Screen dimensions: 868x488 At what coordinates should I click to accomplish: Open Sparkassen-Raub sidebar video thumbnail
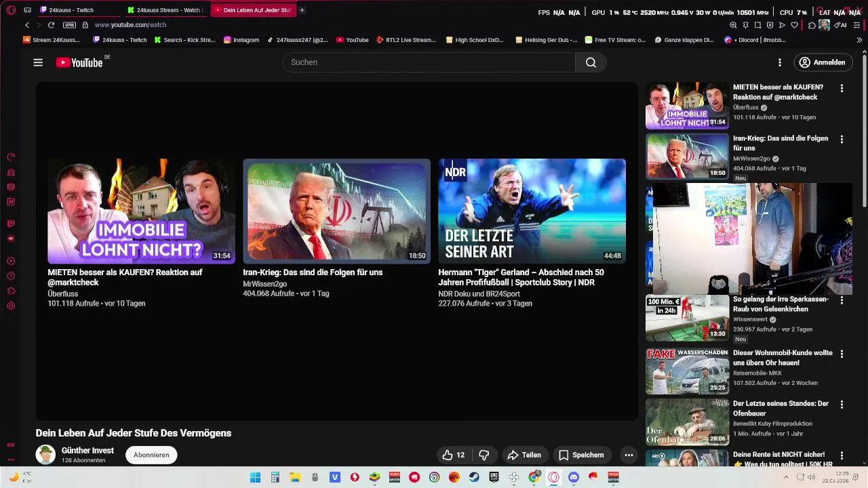[x=686, y=317]
